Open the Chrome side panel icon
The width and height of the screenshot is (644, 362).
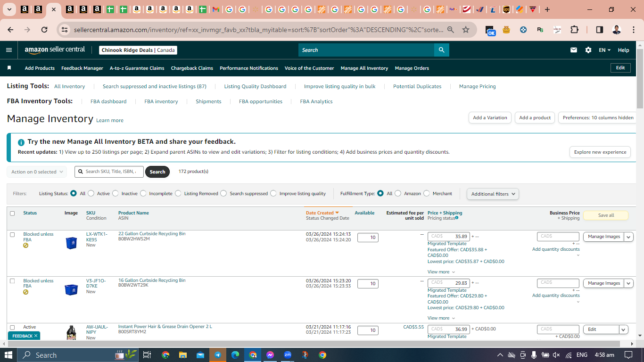coord(600,30)
